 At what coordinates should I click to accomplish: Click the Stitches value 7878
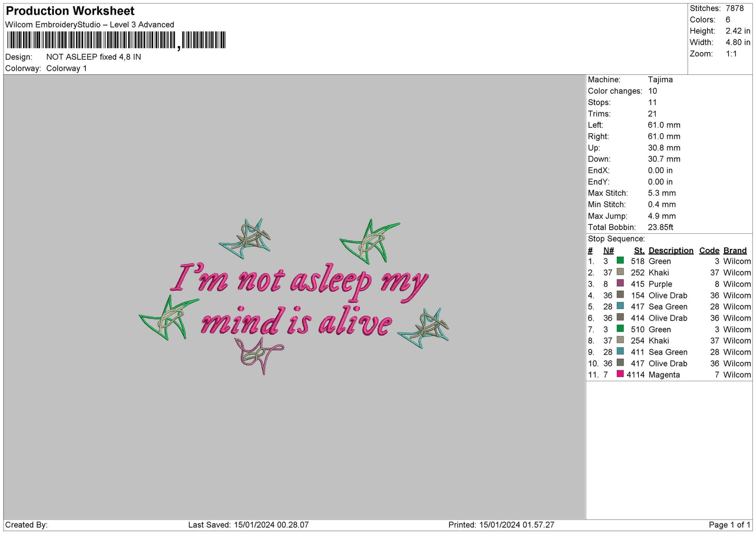coord(735,8)
